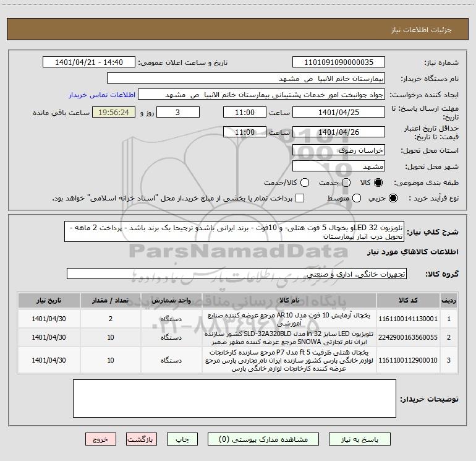Click the تلویزیون LED SNOWA item name

(289, 338)
